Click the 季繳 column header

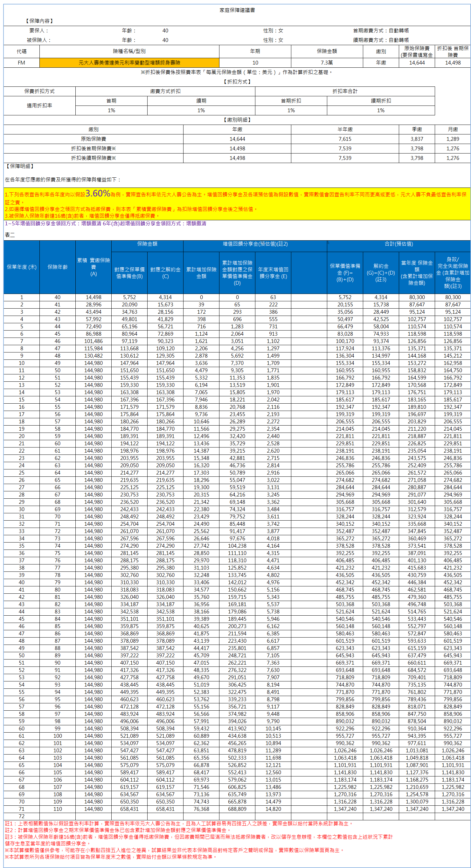(417, 129)
